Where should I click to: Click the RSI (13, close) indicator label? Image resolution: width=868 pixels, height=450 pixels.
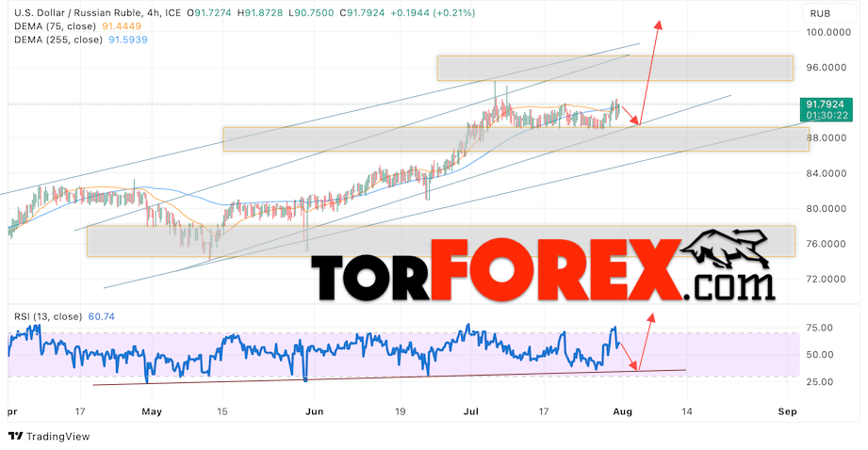click(x=48, y=316)
